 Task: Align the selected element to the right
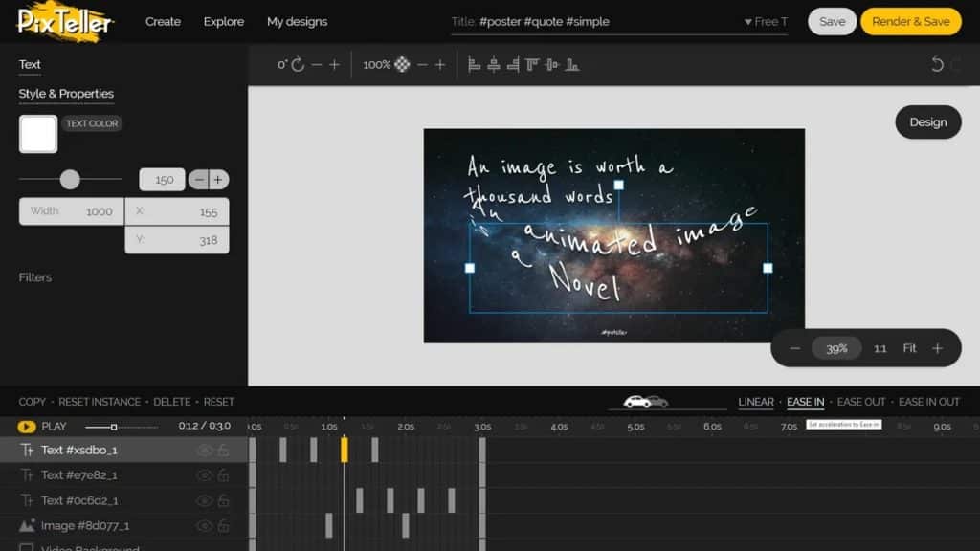513,64
